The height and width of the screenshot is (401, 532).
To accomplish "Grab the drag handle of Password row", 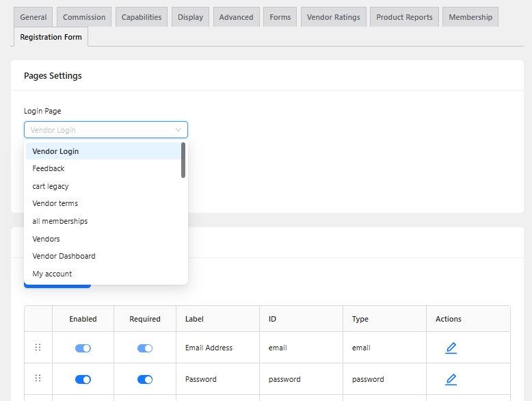I will (x=38, y=378).
